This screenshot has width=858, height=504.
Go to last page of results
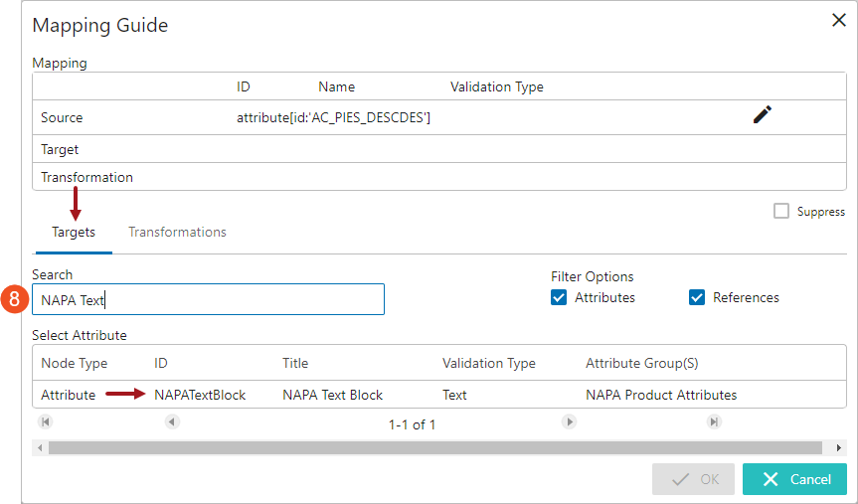(714, 422)
